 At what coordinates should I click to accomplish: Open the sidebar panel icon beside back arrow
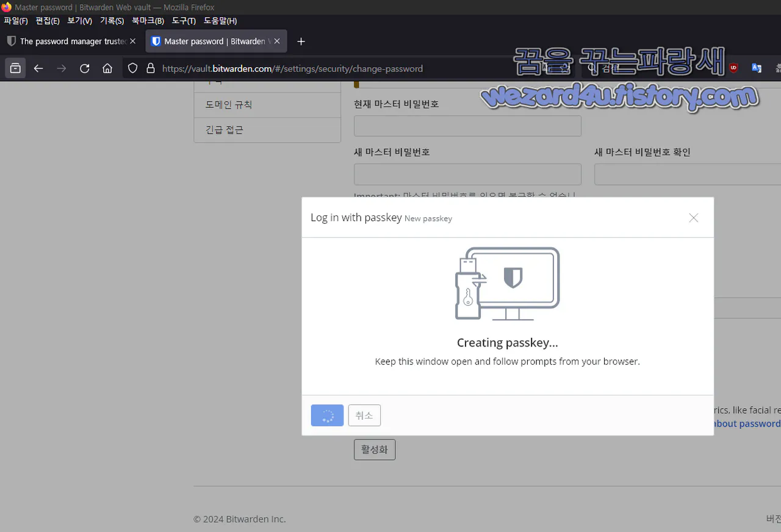click(x=15, y=68)
